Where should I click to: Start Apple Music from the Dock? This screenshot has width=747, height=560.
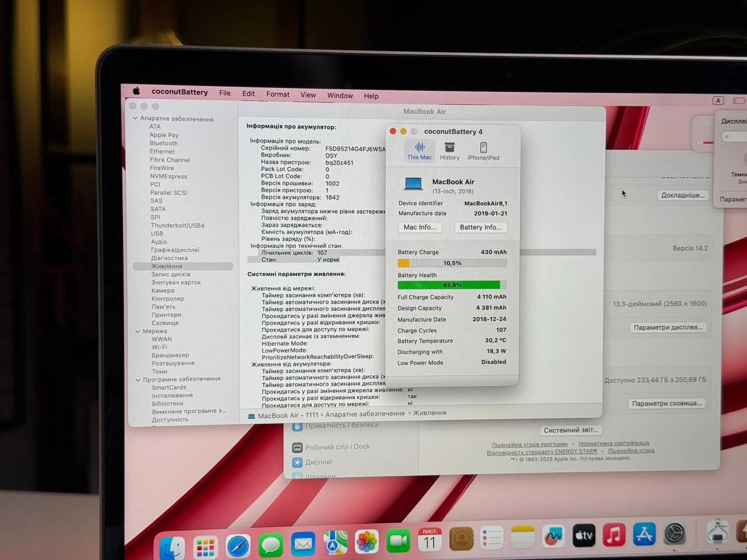point(612,534)
